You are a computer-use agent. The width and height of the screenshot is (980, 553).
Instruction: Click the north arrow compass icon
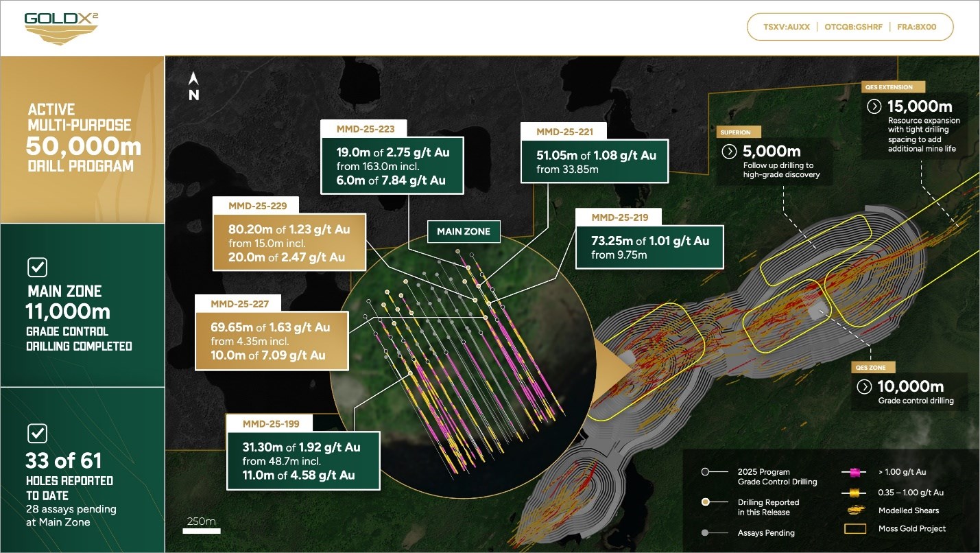tap(194, 86)
